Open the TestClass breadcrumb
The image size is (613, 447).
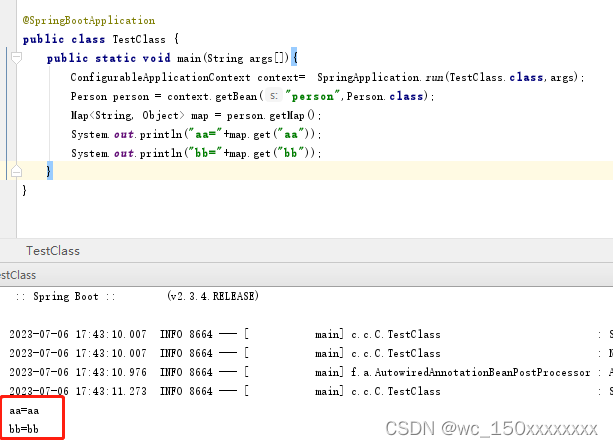(x=53, y=251)
